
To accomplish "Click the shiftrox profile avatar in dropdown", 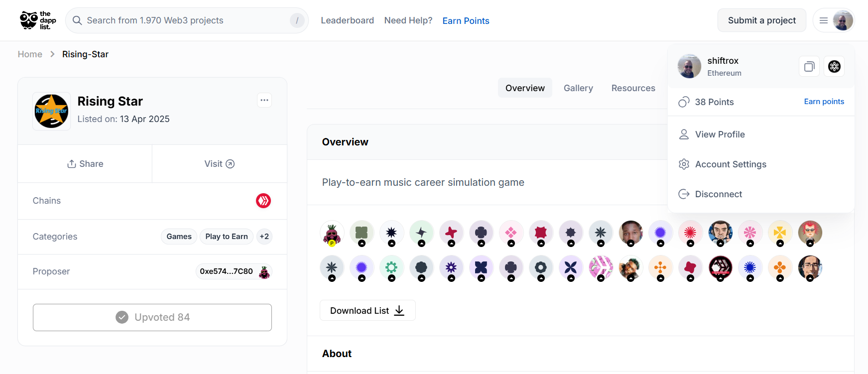I will click(689, 66).
